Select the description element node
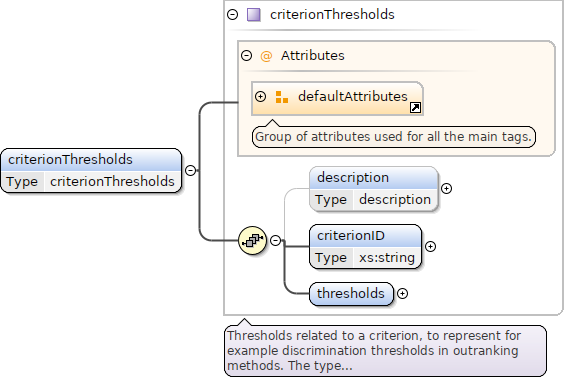The height and width of the screenshot is (380, 565). (x=374, y=188)
